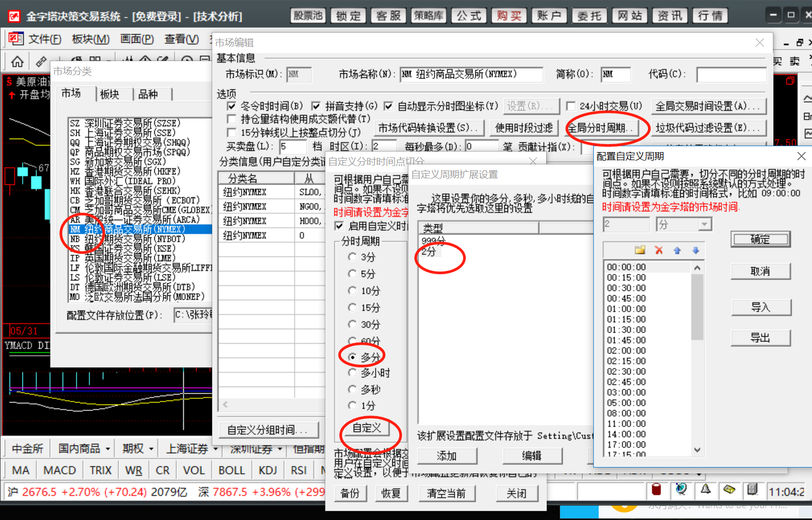Screen dimensions: 812x520
Task: Click the new folder icon above time list
Action: tap(640, 250)
